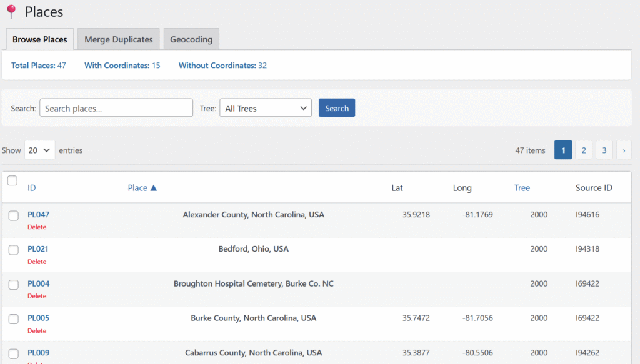Open the Geocoding tab
Viewport: 640px width, 364px height.
pyautogui.click(x=191, y=39)
